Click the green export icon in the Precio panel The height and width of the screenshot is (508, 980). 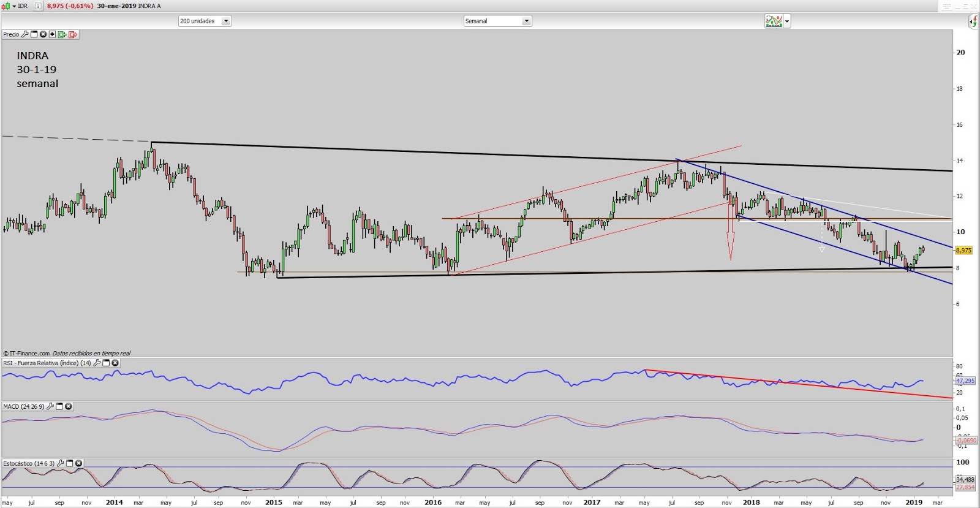(x=62, y=34)
